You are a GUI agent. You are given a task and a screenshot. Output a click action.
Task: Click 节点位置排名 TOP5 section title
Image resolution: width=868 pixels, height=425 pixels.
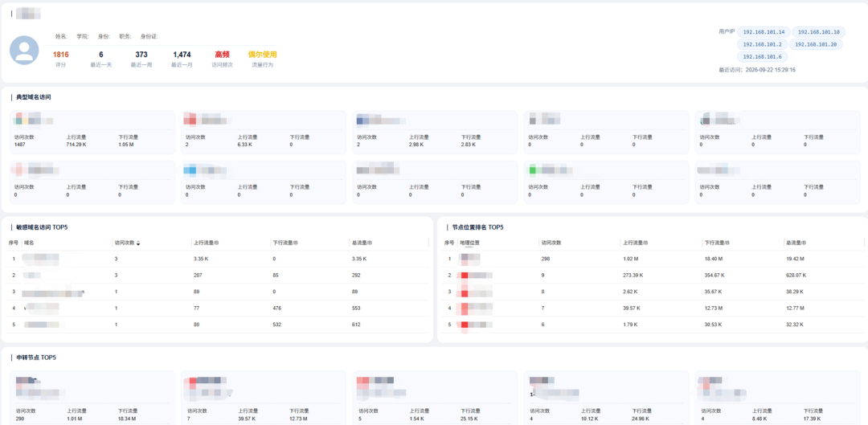coord(477,227)
